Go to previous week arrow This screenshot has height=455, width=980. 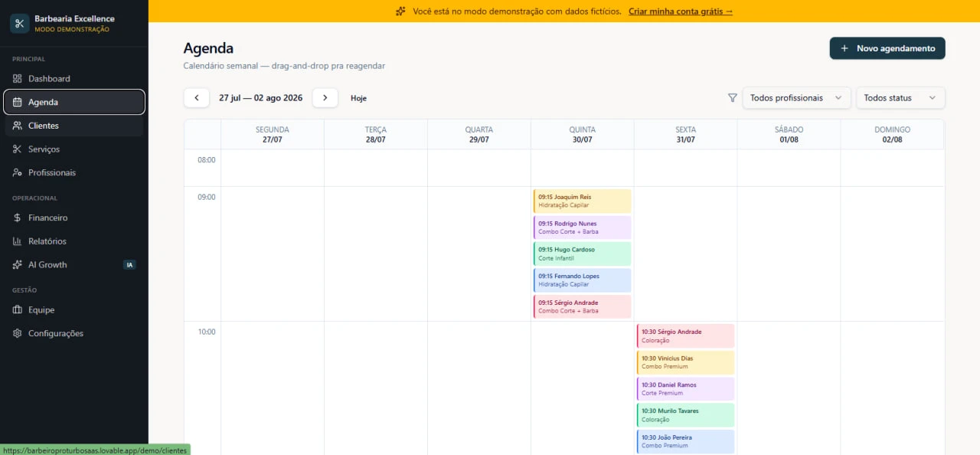(196, 98)
